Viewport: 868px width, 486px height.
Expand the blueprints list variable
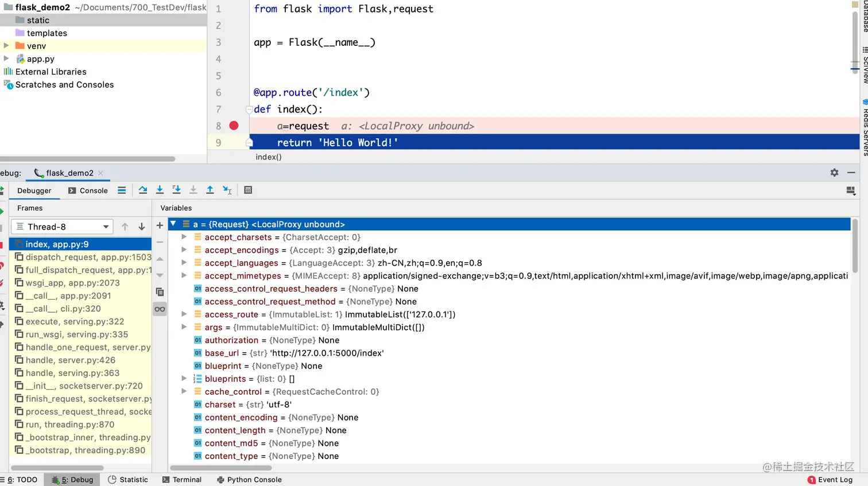point(184,379)
